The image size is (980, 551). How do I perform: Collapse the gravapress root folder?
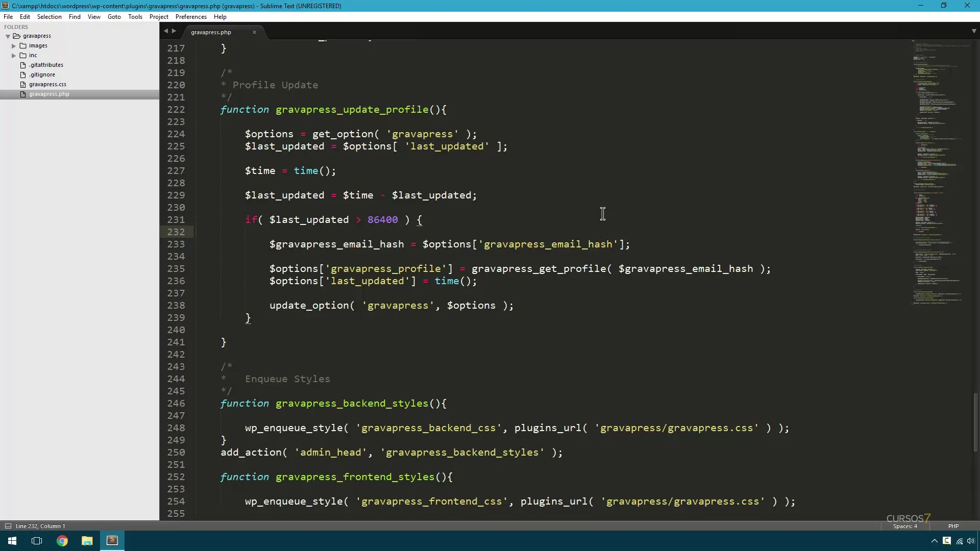coord(8,36)
